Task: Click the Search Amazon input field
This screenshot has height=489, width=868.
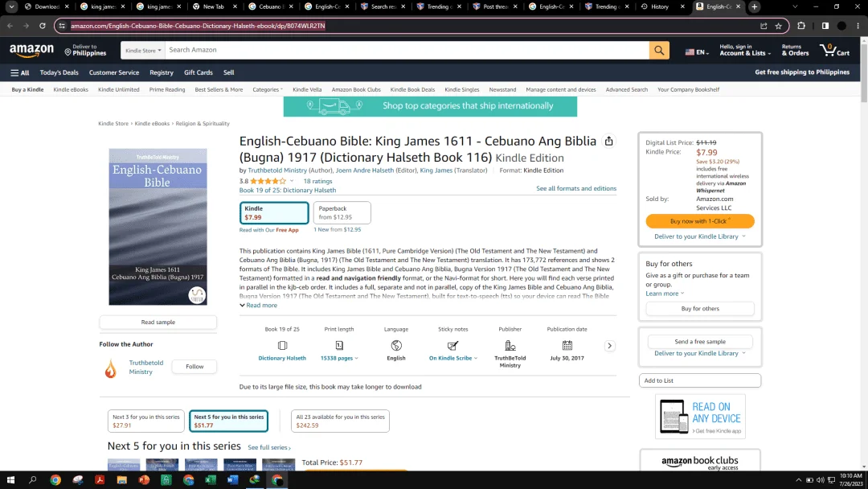Action: [x=407, y=51]
